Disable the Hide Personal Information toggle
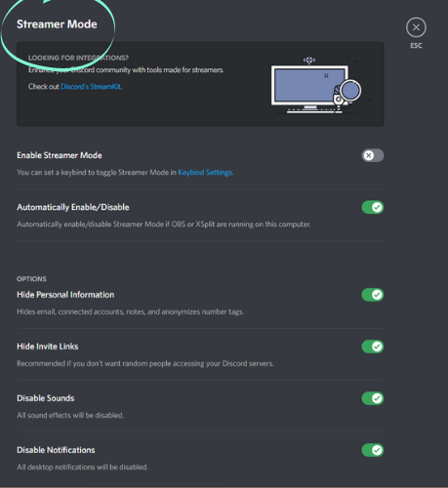448x488 pixels. click(373, 295)
